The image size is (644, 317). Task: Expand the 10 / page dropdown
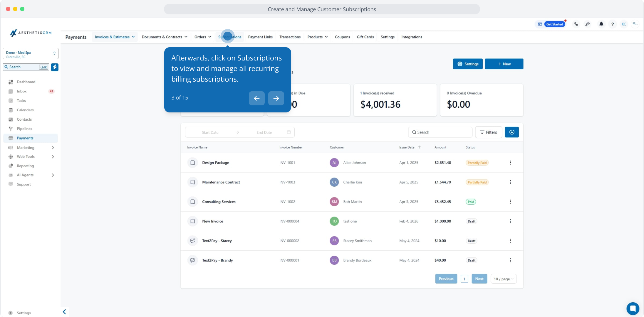pos(503,279)
